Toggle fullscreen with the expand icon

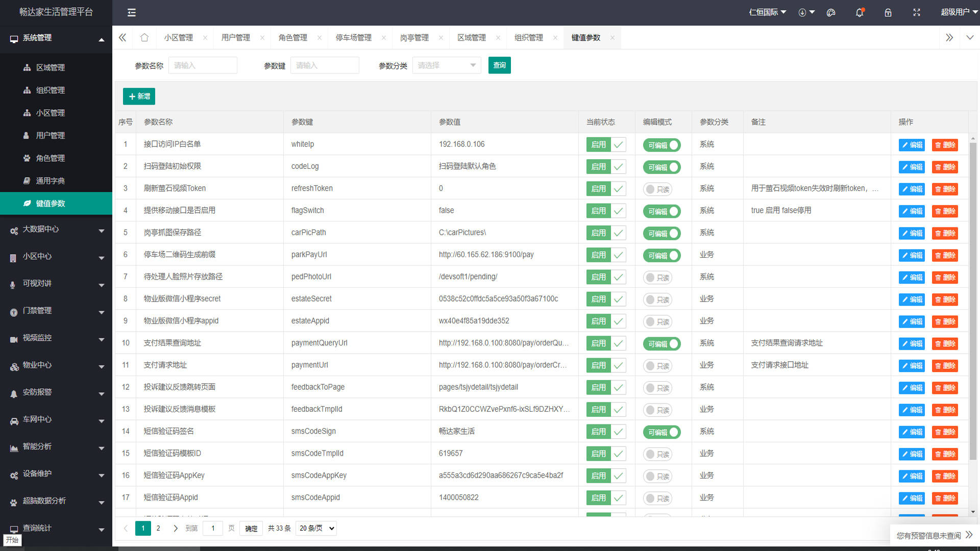[x=917, y=12]
